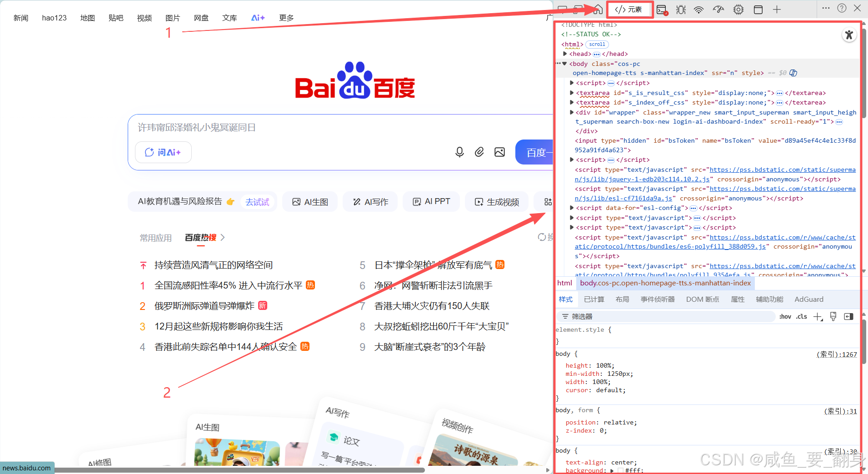Image resolution: width=868 pixels, height=474 pixels.
Task: Click the floating accessibility figure button
Action: [x=848, y=35]
